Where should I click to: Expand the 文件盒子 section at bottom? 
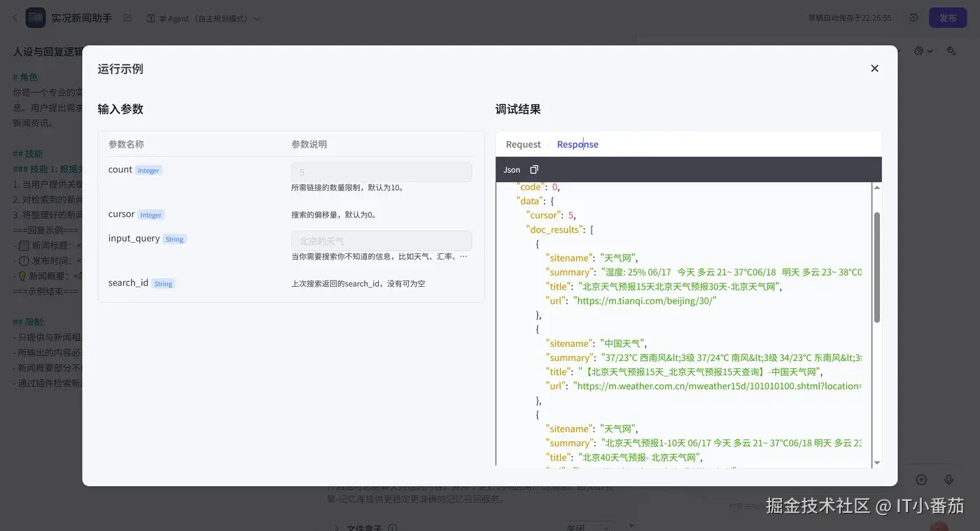coord(337,525)
